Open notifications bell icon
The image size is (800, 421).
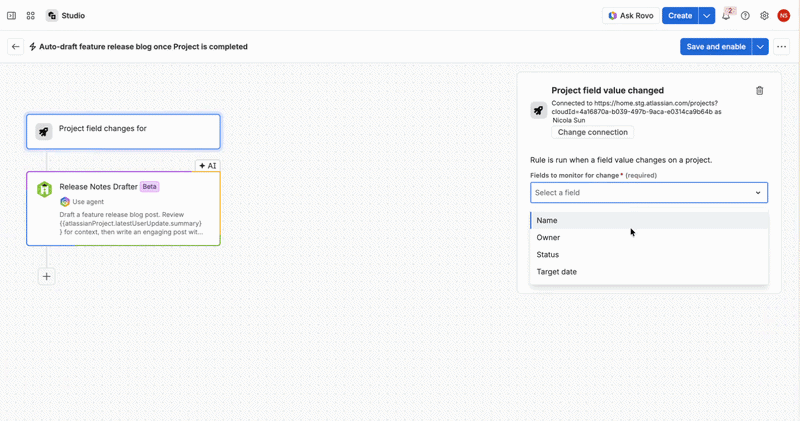(x=726, y=16)
